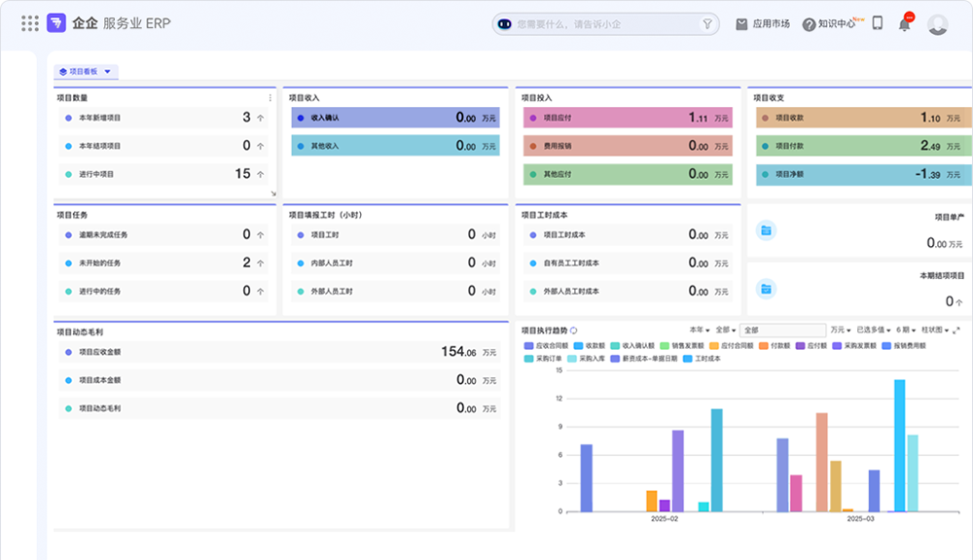This screenshot has width=973, height=560.
Task: Open the 柱状图 chart type dropdown
Action: (x=935, y=330)
